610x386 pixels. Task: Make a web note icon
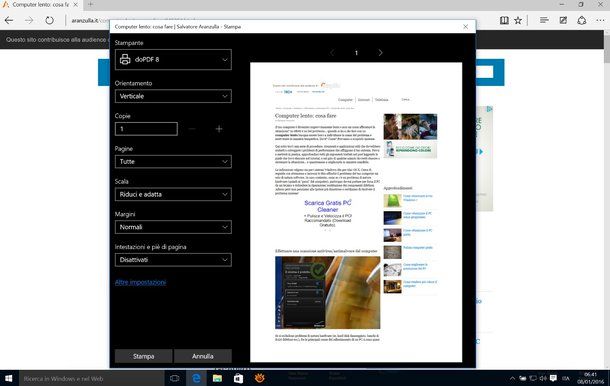[563, 20]
